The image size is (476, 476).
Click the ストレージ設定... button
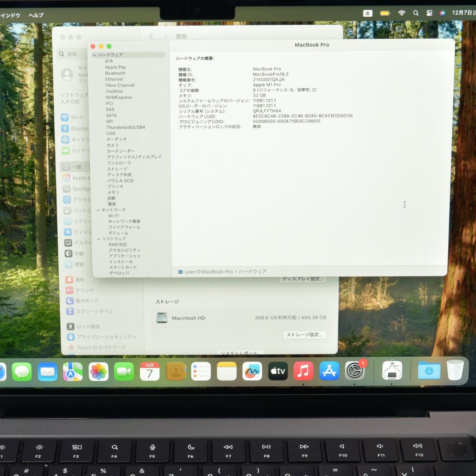pyautogui.click(x=305, y=335)
